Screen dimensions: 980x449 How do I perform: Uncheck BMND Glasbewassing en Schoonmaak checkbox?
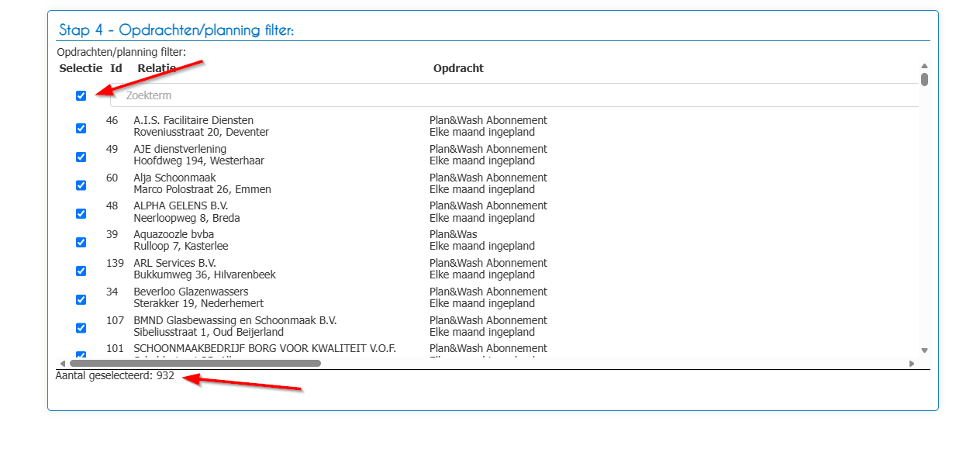[x=81, y=328]
